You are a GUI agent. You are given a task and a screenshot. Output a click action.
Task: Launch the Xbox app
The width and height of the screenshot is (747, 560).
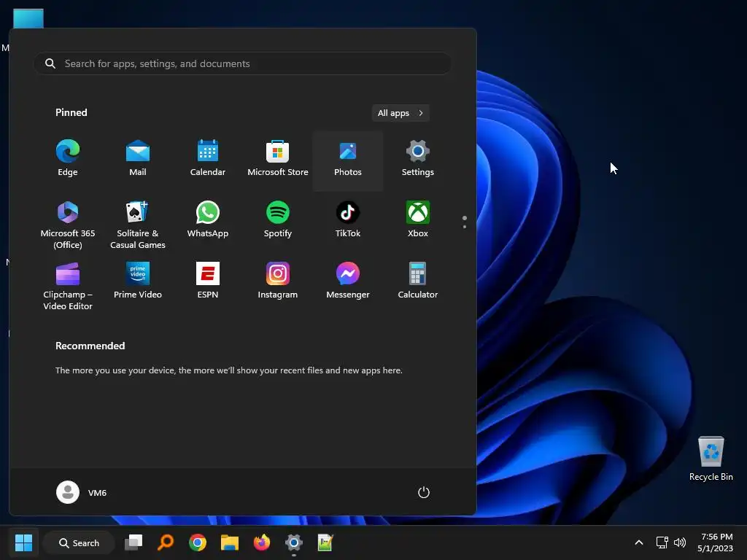[418, 220]
